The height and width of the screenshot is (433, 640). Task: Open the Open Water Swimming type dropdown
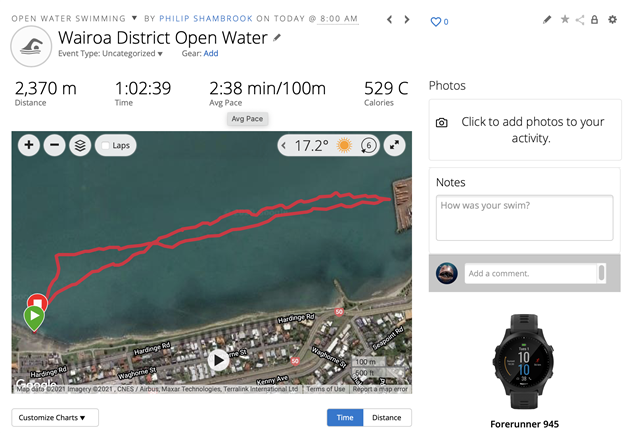coord(134,18)
